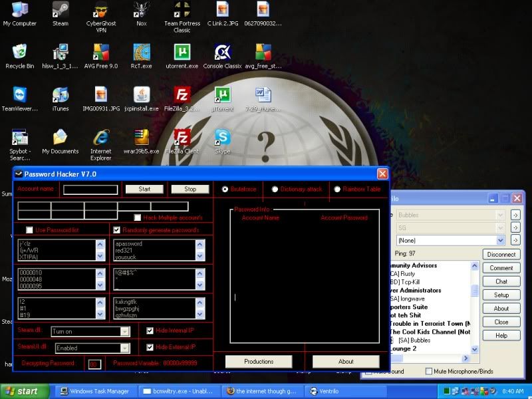Click the Stop button in Password Hacker
Image resolution: width=532 pixels, height=399 pixels.
point(190,189)
